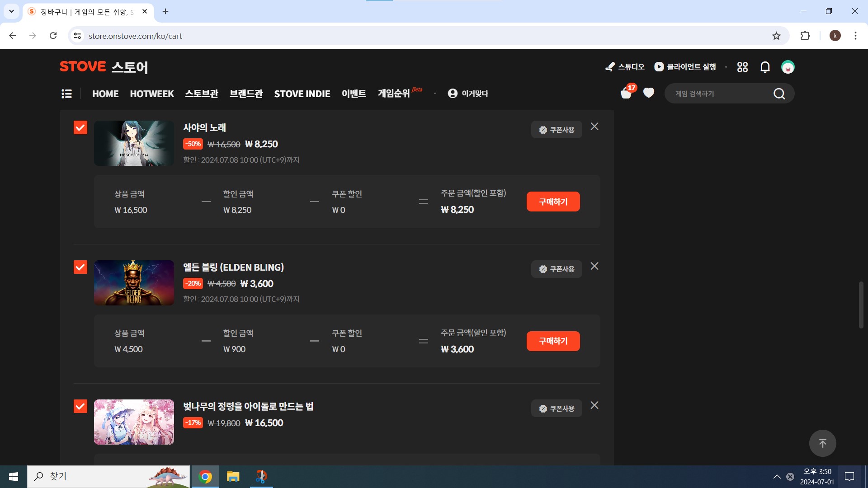Viewport: 868px width, 488px height.
Task: Click 구매하기 for 엘든 블링
Action: click(x=553, y=341)
